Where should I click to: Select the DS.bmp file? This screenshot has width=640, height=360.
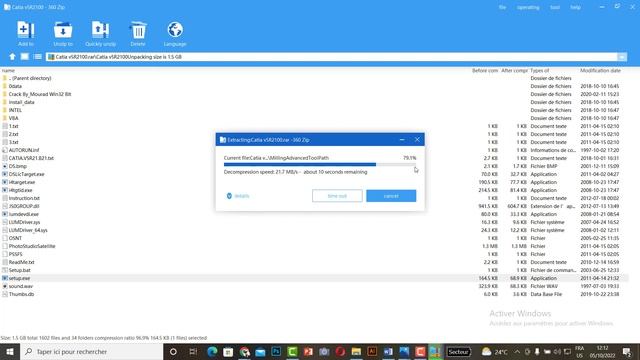coord(15,166)
